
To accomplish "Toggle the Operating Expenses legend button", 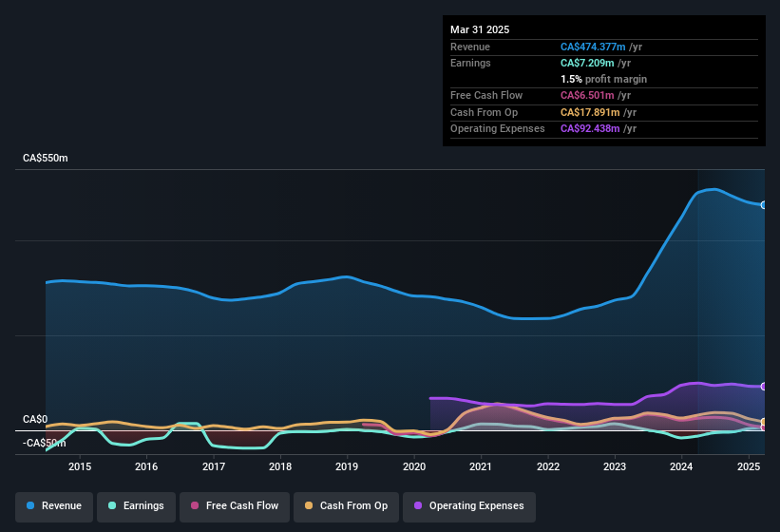I will (469, 507).
